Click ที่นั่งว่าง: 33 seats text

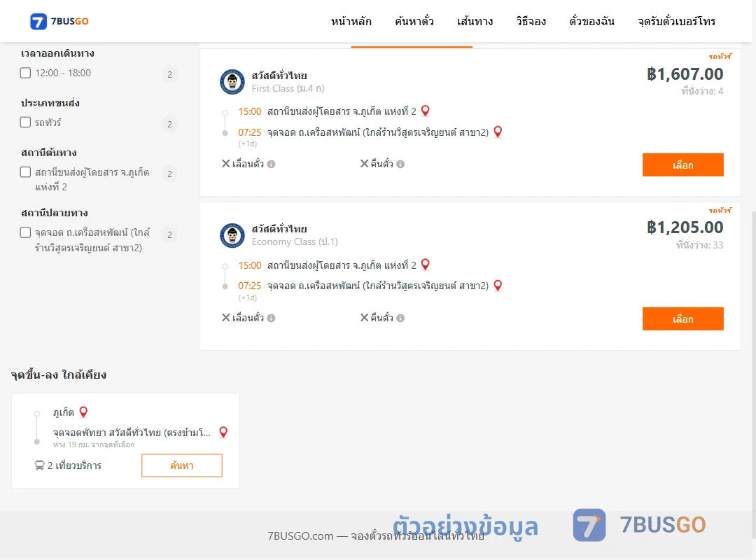[x=699, y=245]
